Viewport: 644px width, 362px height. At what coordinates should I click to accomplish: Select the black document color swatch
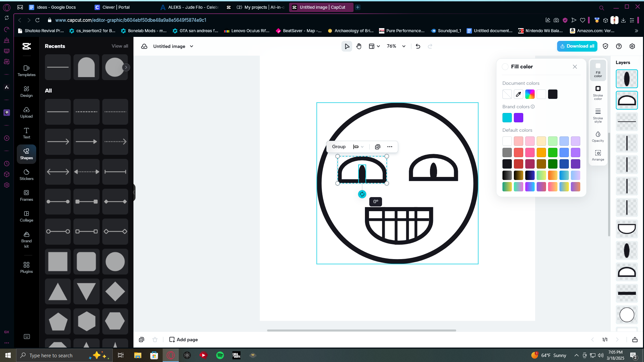pyautogui.click(x=553, y=94)
